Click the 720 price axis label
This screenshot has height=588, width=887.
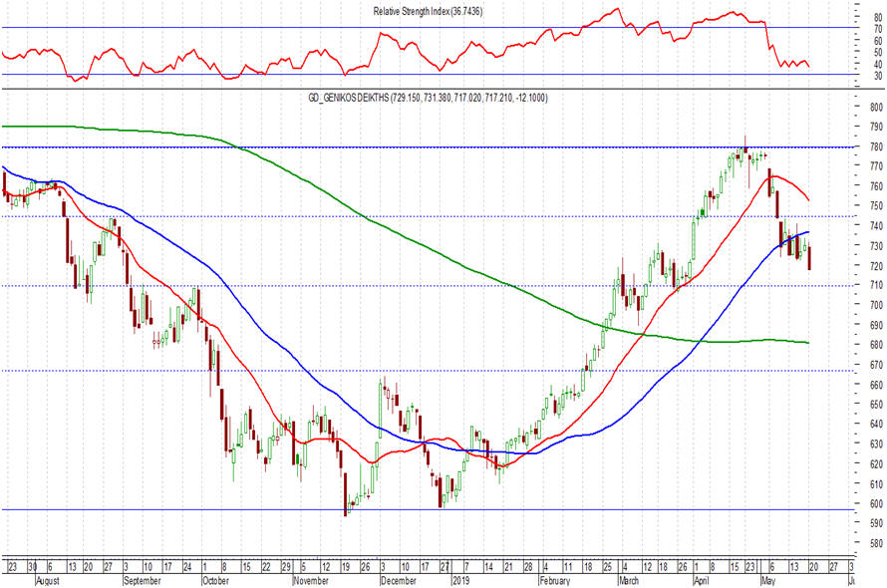coord(877,265)
